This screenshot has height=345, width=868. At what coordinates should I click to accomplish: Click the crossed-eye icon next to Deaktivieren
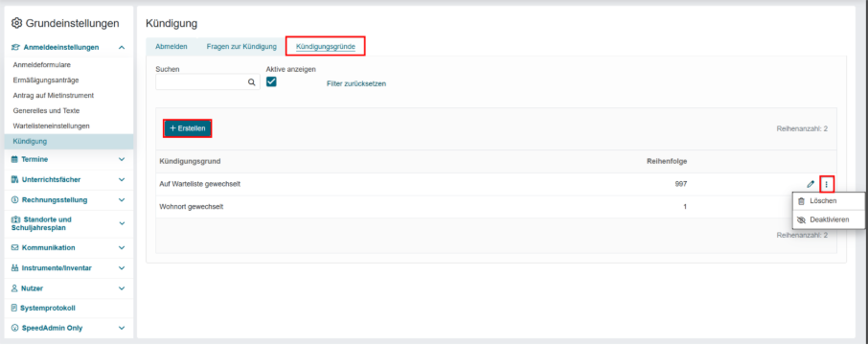pos(801,219)
